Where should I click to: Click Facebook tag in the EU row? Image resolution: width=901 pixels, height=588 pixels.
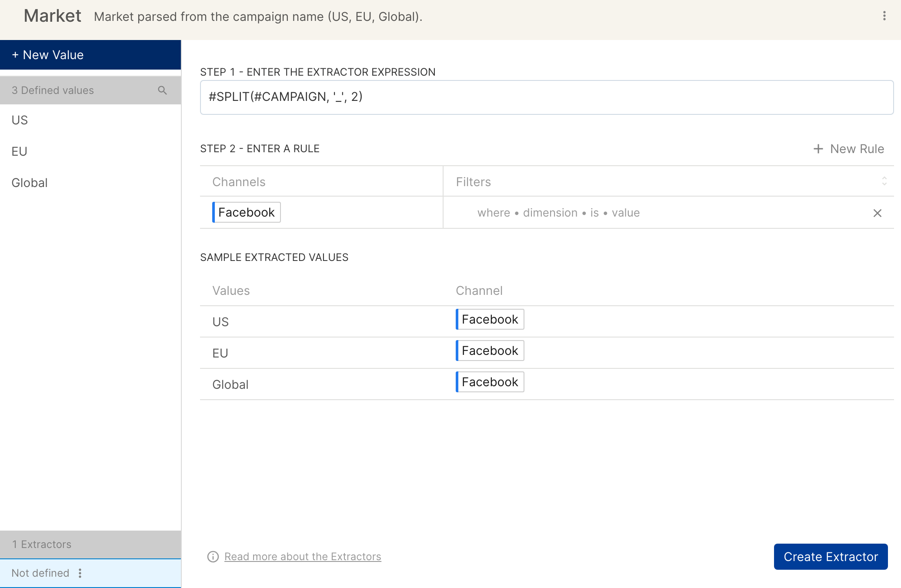(490, 351)
